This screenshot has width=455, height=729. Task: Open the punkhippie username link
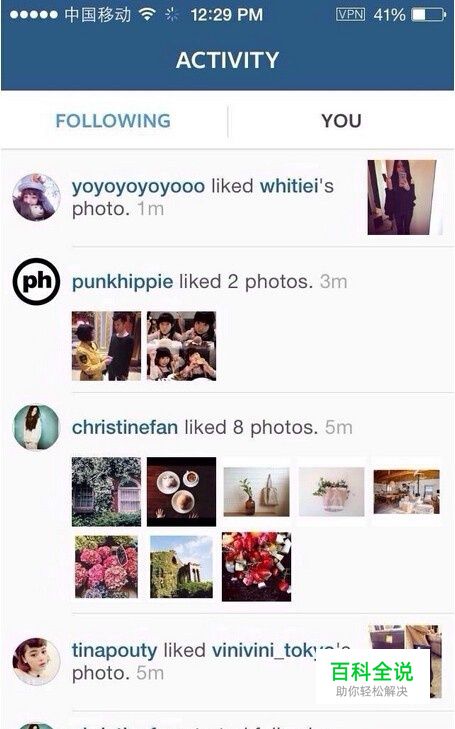(122, 282)
